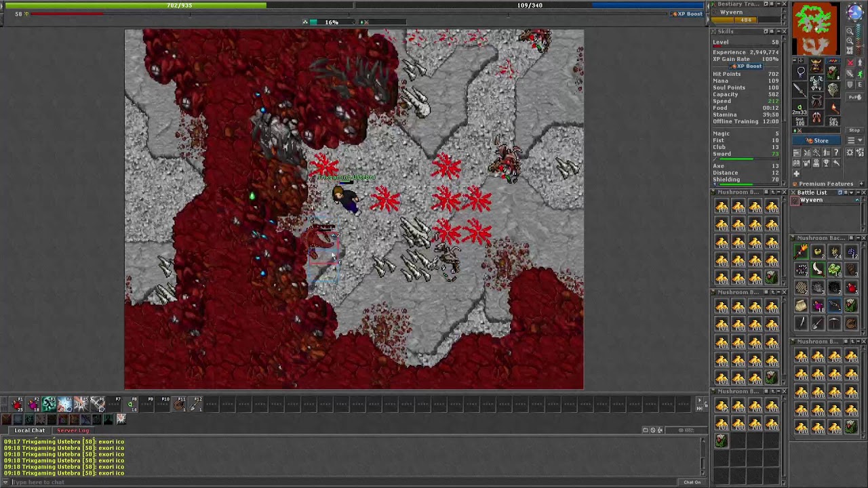Viewport: 868px width, 488px height.
Task: Use the F2 mana potion hotkey
Action: point(33,404)
